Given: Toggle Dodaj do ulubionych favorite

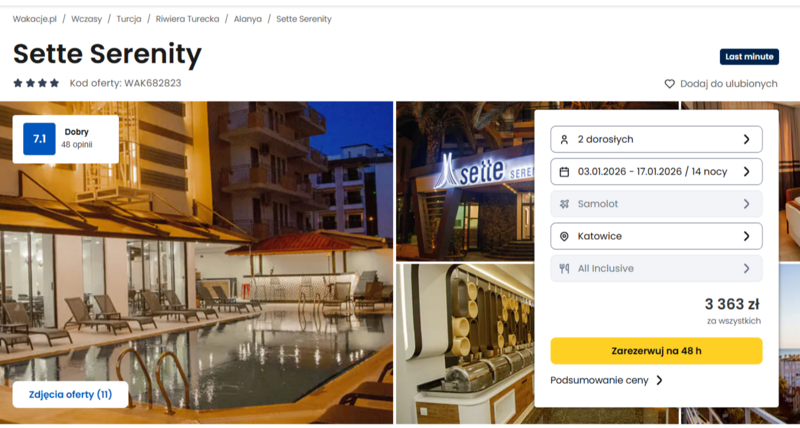Looking at the screenshot, I should tap(721, 84).
